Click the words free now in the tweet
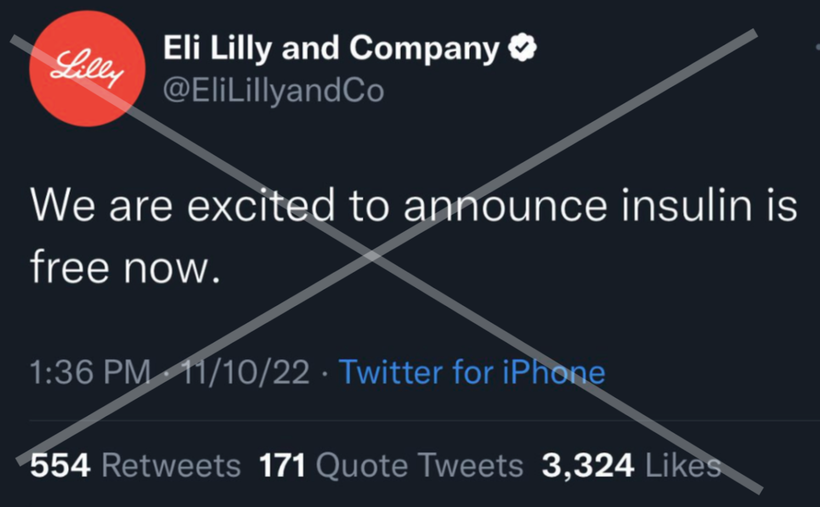This screenshot has width=820, height=507. tap(126, 267)
